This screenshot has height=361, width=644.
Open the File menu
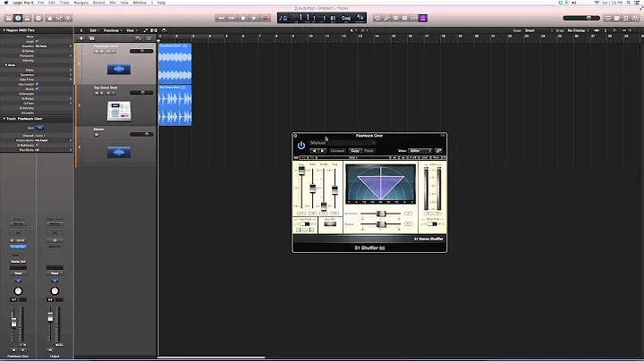pyautogui.click(x=40, y=3)
